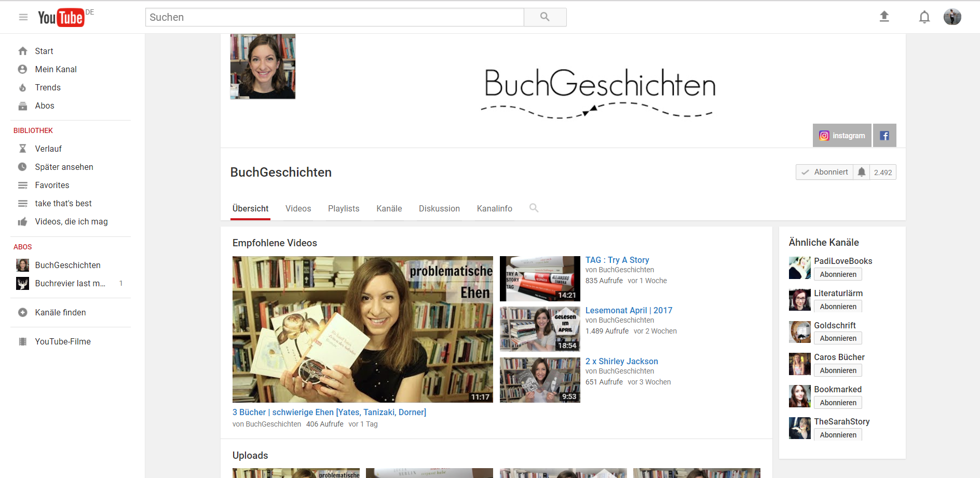Click the BIBLIOTHEK section heading
This screenshot has height=478, width=980.
point(33,130)
